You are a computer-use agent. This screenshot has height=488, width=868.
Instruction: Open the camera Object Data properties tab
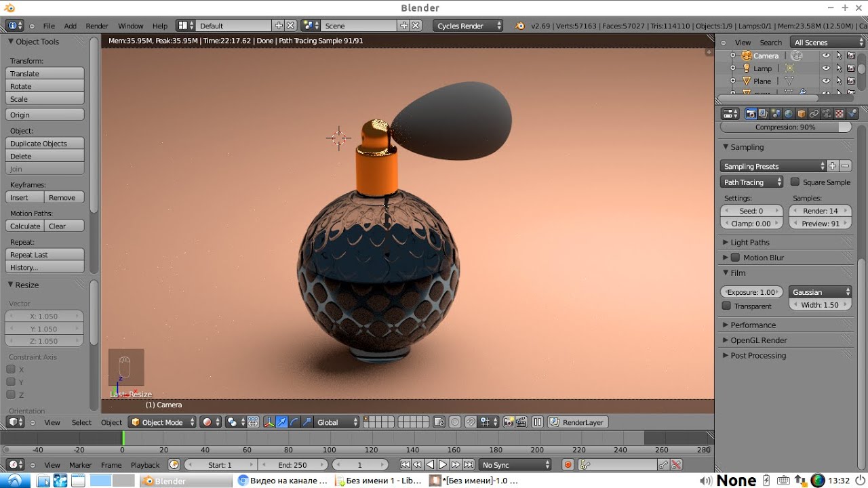point(827,114)
